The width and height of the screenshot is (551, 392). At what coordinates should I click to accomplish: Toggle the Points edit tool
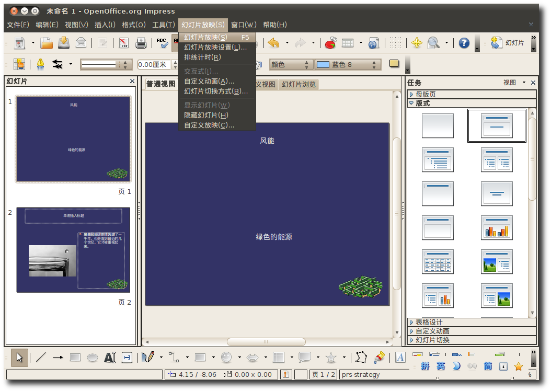[x=361, y=358]
